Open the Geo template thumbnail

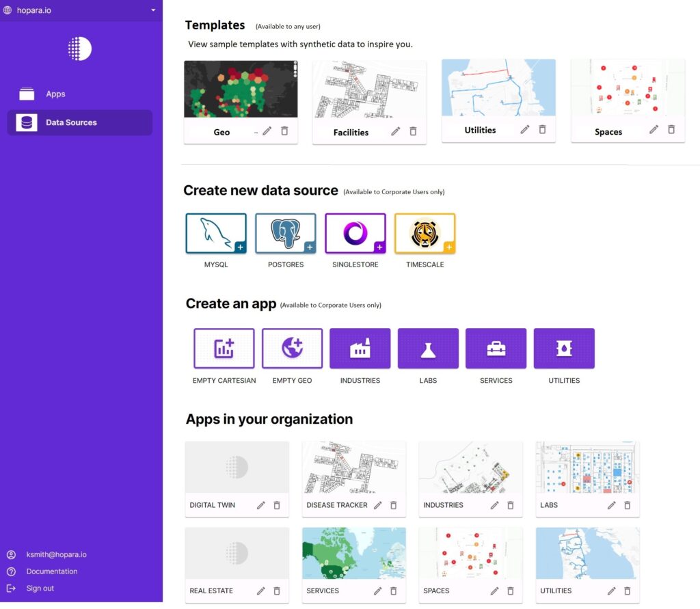click(241, 90)
